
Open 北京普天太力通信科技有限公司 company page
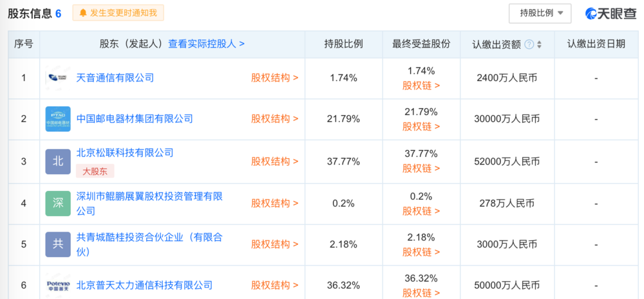[144, 284]
